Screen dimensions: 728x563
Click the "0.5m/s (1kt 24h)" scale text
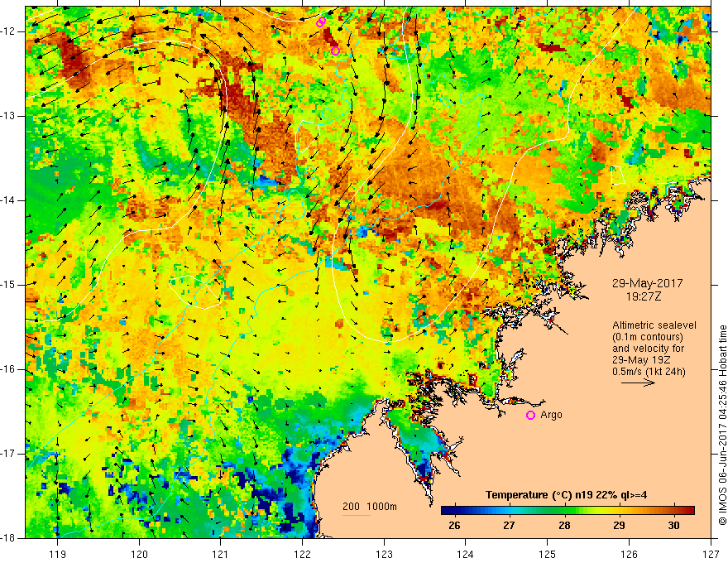[x=649, y=372]
